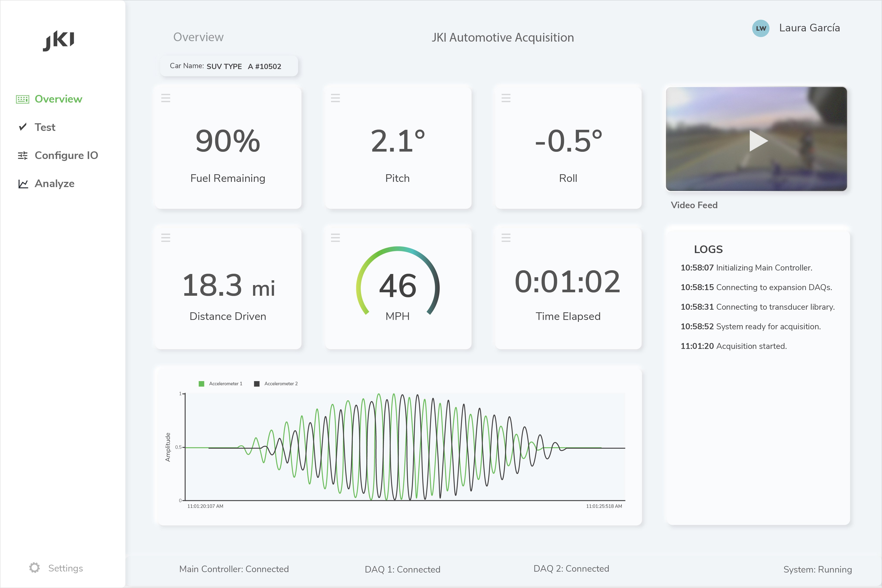Viewport: 882px width, 588px height.
Task: Click the Roll label
Action: [568, 178]
